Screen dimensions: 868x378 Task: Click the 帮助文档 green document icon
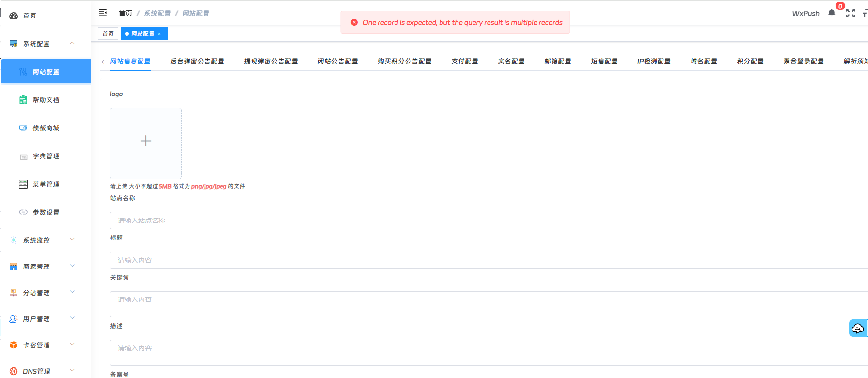point(23,100)
